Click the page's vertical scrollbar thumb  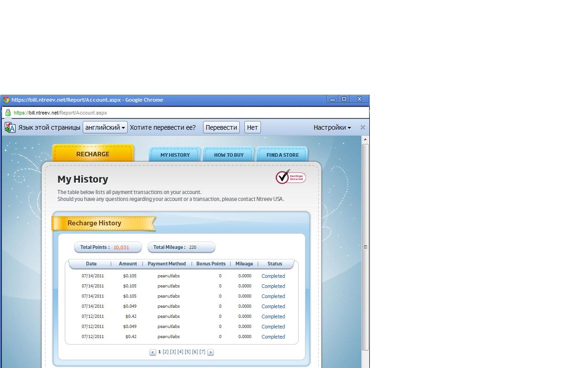[365, 247]
